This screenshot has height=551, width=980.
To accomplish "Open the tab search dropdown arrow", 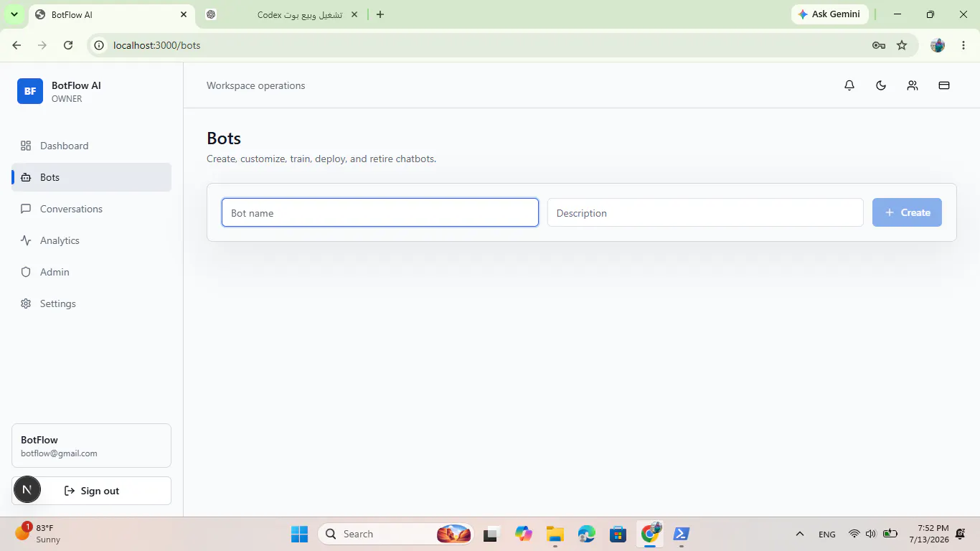I will point(14,14).
